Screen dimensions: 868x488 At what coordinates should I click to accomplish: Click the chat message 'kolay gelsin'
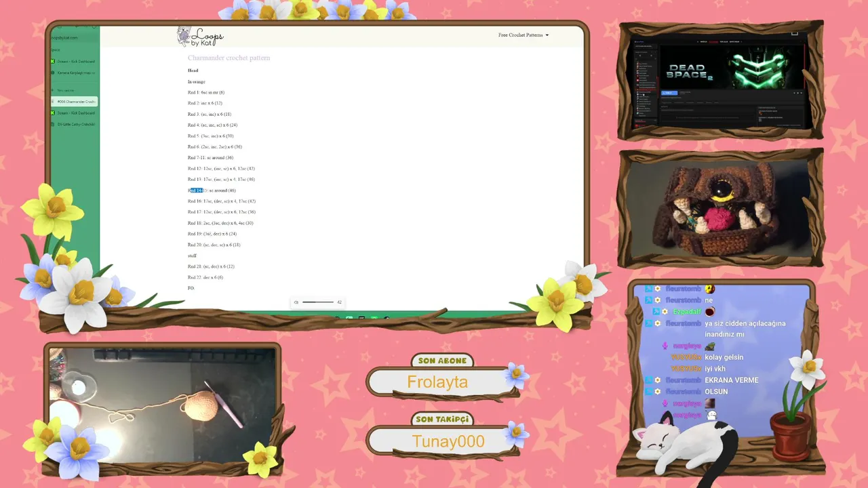point(724,357)
